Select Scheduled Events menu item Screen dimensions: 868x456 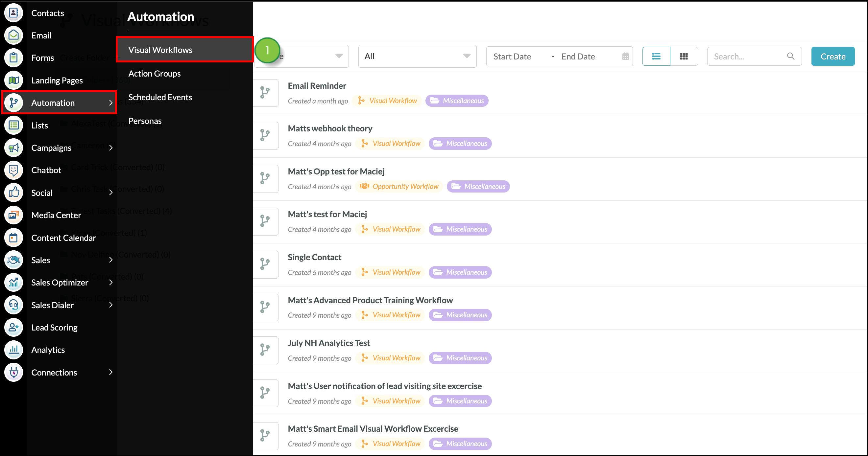[160, 97]
